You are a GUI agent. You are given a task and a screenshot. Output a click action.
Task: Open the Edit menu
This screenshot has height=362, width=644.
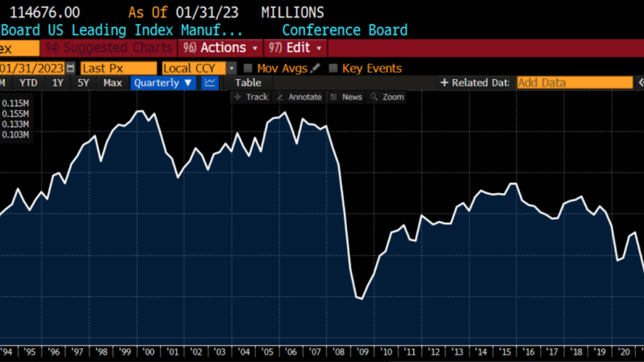pyautogui.click(x=295, y=48)
